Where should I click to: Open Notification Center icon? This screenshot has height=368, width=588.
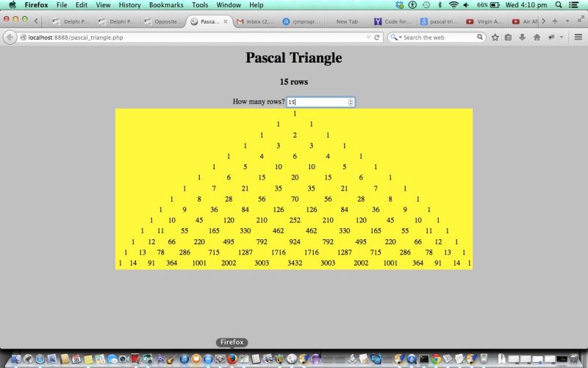pos(573,5)
